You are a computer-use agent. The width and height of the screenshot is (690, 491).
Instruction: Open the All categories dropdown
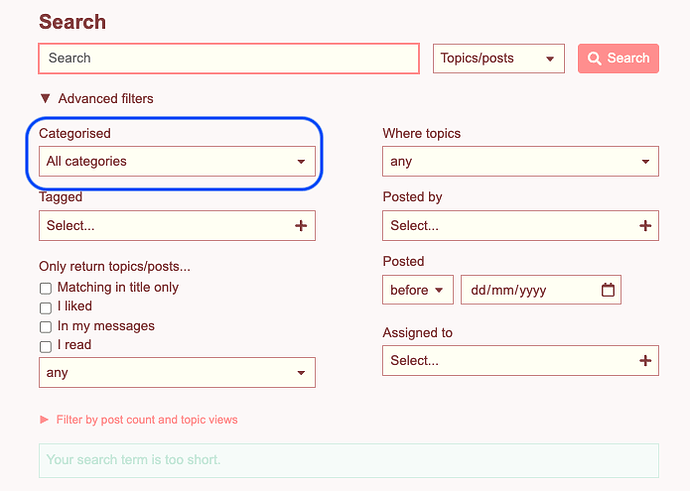[x=177, y=161]
